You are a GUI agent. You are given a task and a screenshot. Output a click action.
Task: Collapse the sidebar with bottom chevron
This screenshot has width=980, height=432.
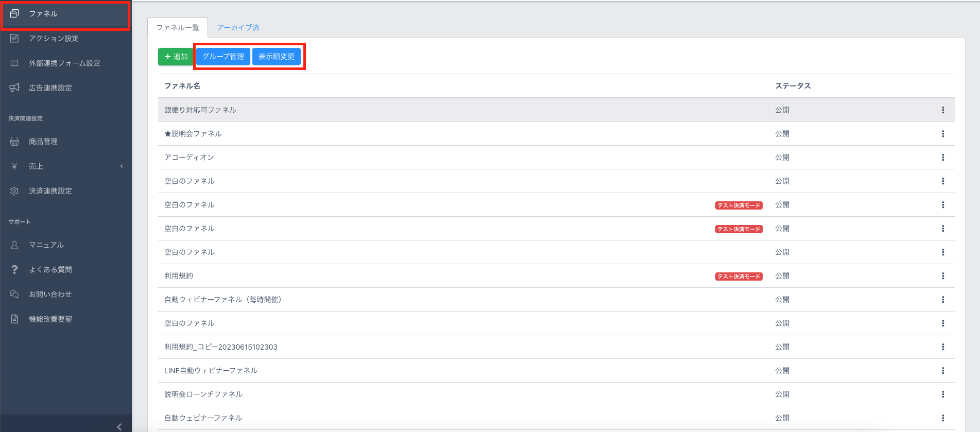pyautogui.click(x=119, y=426)
